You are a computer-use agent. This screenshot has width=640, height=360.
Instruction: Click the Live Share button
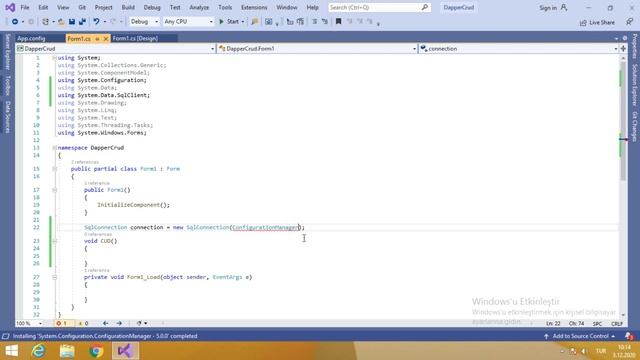[x=598, y=22]
